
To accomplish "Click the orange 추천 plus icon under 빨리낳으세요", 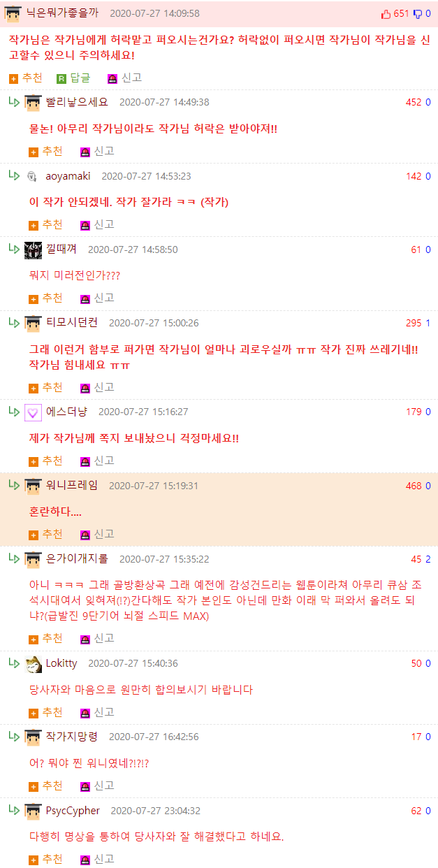I will tap(34, 152).
